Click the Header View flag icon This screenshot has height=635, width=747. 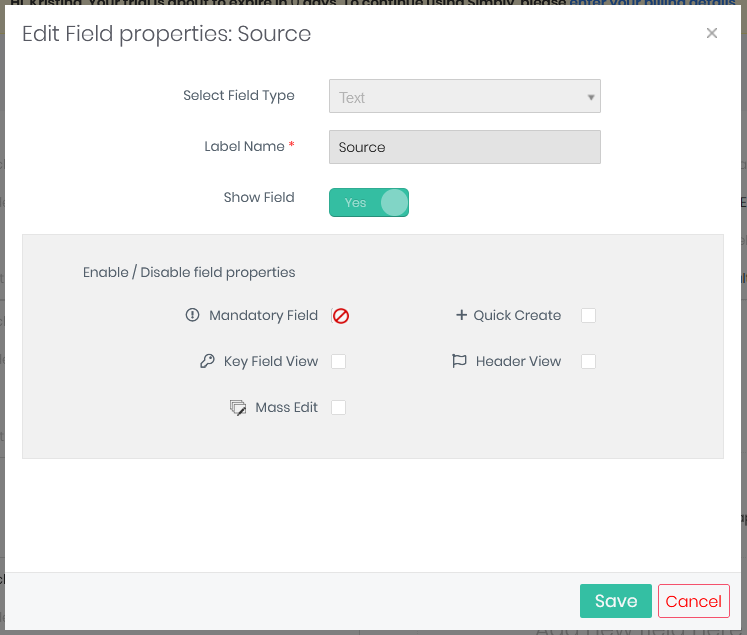pos(459,361)
